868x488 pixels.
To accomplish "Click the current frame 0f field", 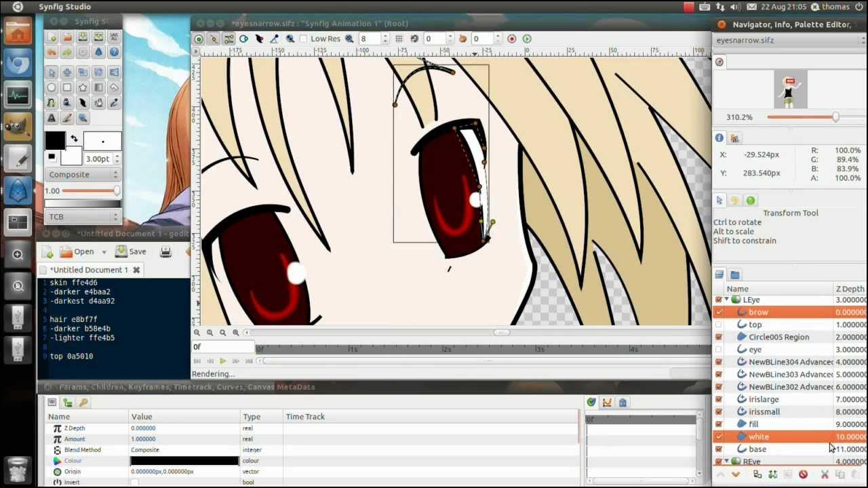I will coord(222,347).
